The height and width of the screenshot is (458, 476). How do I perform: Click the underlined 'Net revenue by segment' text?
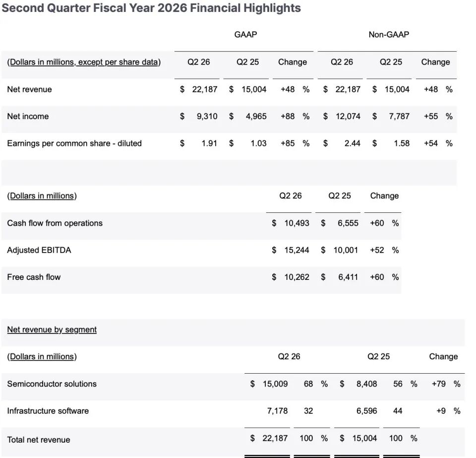[x=52, y=329]
